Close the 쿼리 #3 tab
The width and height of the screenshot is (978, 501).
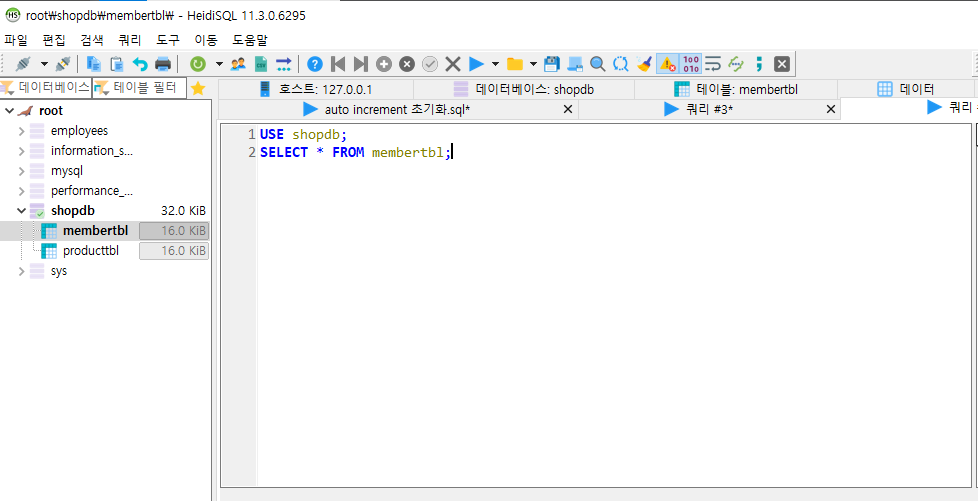point(830,109)
